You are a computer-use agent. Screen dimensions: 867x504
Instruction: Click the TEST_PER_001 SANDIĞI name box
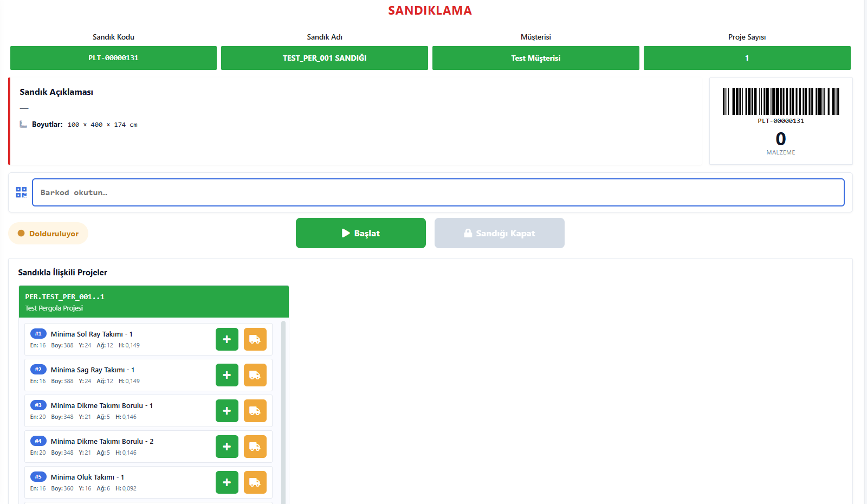325,58
